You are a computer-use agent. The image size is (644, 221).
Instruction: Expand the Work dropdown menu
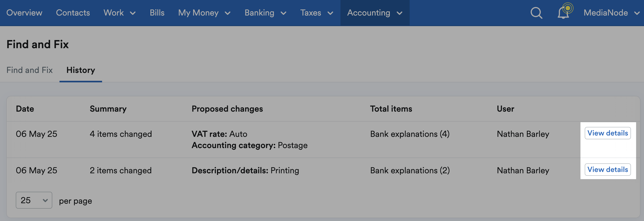coord(119,13)
